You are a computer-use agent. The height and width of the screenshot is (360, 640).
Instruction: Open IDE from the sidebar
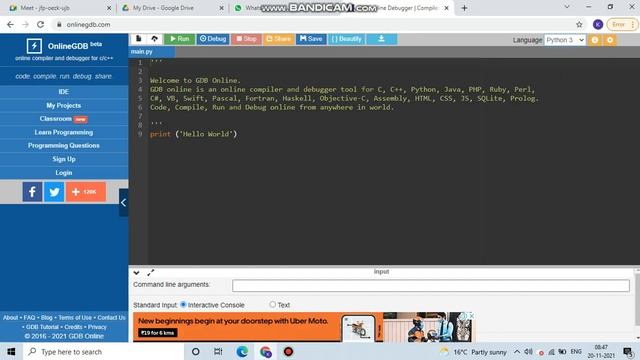click(64, 92)
